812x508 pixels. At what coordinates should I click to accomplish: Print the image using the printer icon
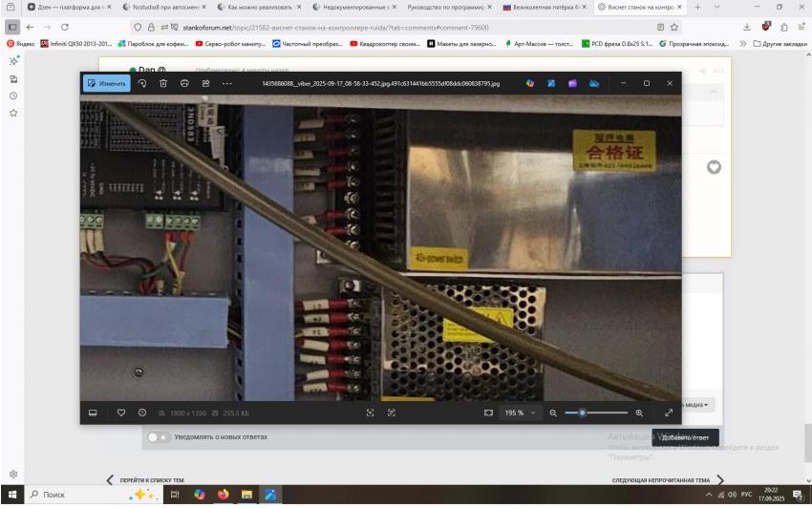coord(184,84)
